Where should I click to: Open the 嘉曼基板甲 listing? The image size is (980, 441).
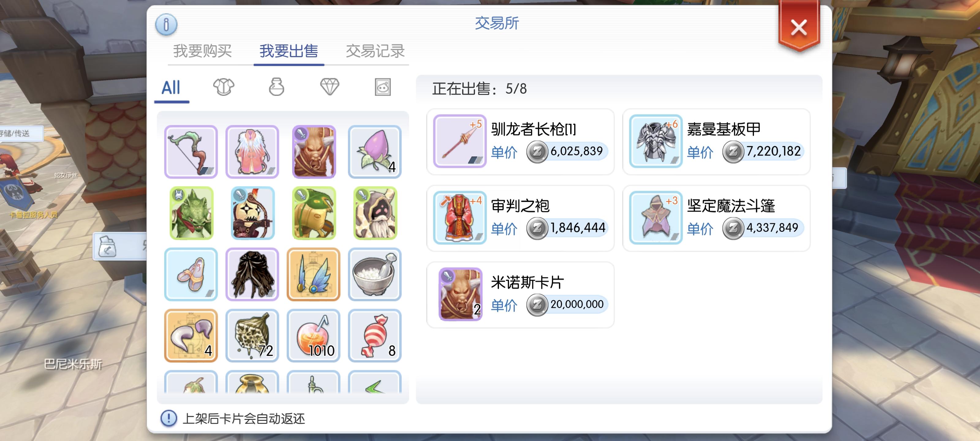[716, 141]
